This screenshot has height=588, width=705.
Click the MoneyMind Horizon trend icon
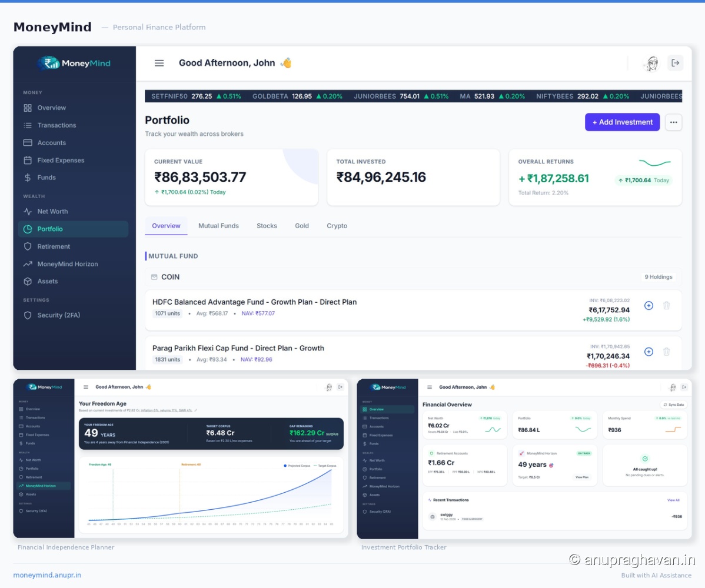[x=28, y=264]
